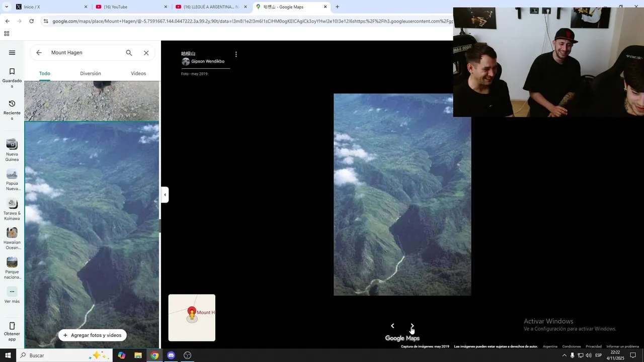The image size is (644, 362).
Task: Expand Ver más in sidebar
Action: pyautogui.click(x=12, y=295)
